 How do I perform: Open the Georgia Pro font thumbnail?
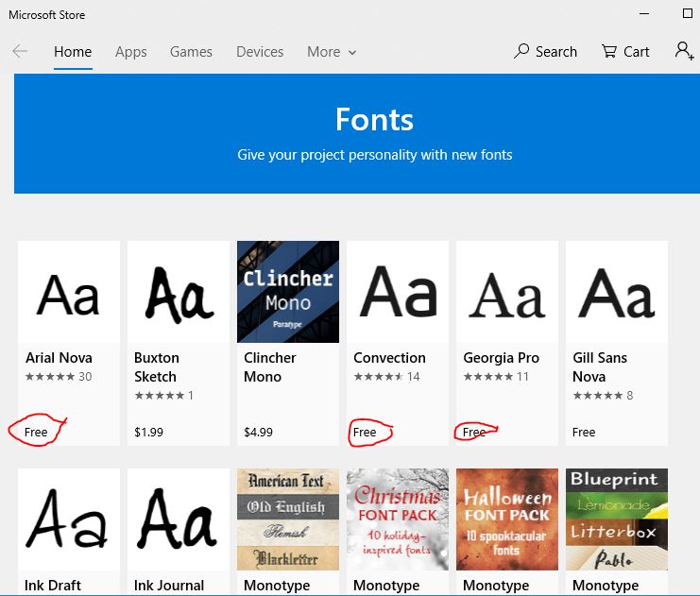click(507, 292)
